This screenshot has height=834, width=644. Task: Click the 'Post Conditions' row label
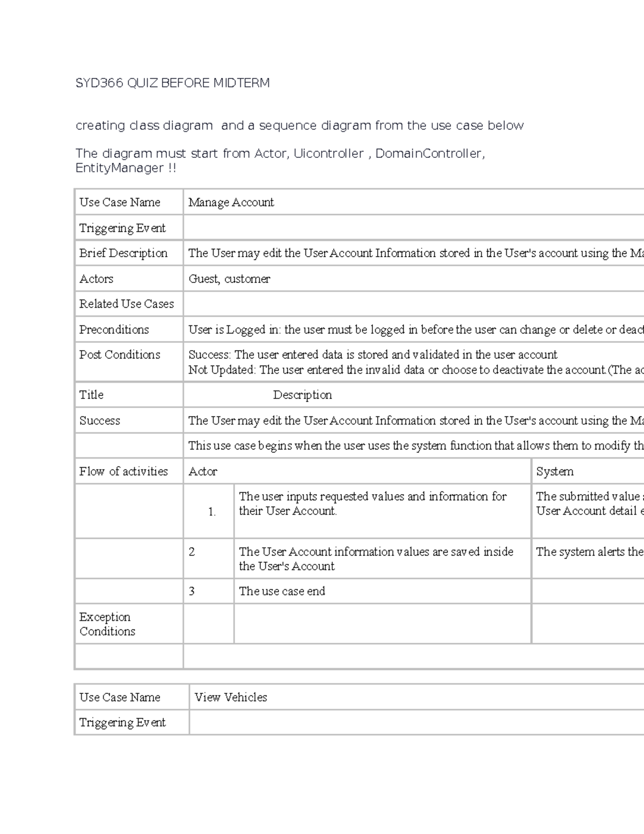click(120, 355)
